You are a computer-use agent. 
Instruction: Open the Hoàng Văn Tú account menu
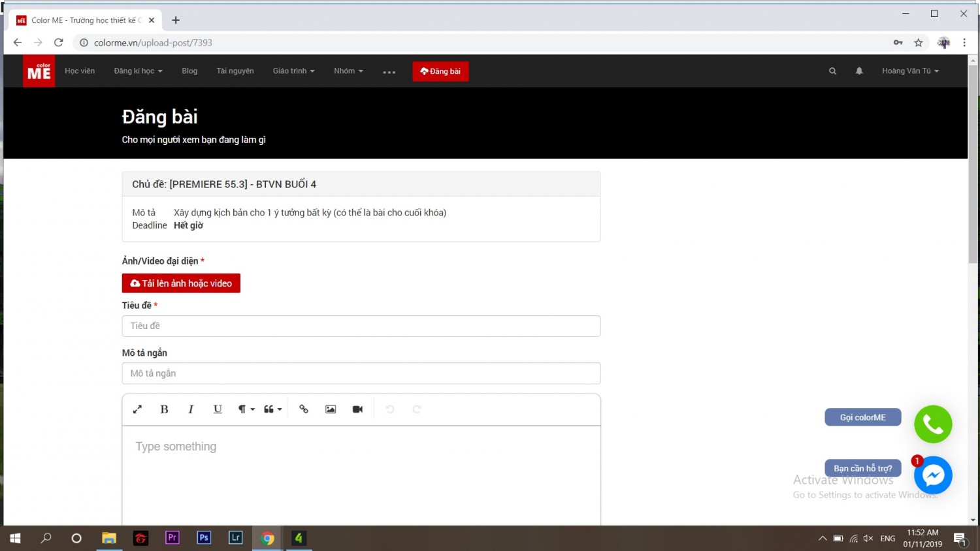click(x=910, y=71)
